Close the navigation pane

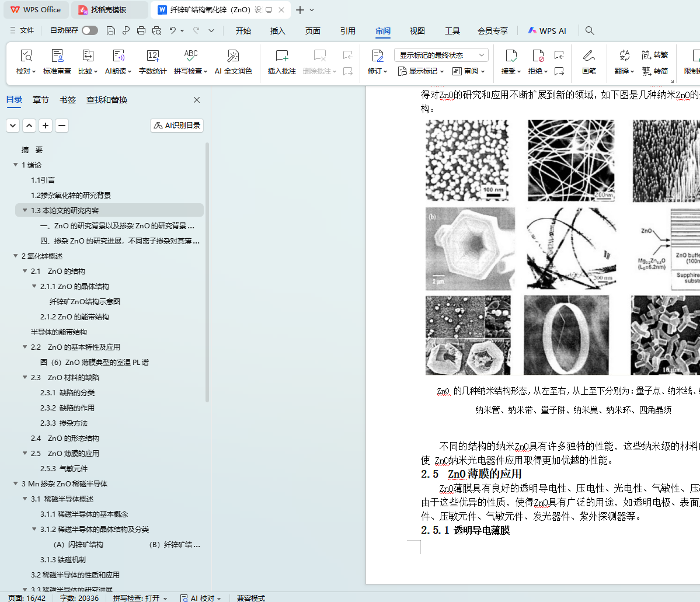tap(197, 100)
